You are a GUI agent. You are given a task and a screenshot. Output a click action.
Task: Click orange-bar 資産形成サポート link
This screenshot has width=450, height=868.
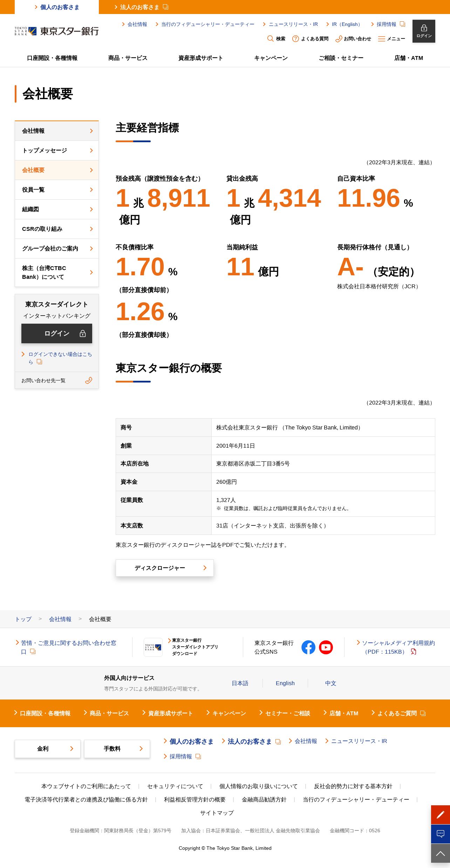coord(170,714)
